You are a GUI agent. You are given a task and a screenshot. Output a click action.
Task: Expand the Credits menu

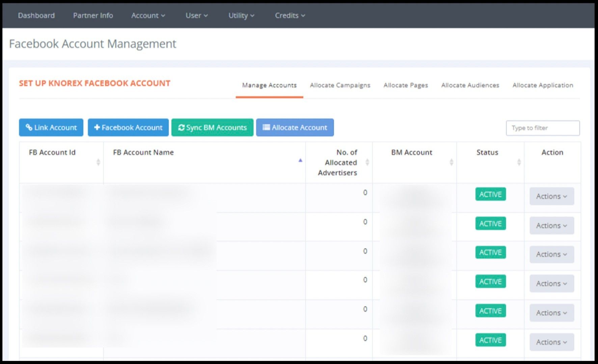click(x=290, y=16)
